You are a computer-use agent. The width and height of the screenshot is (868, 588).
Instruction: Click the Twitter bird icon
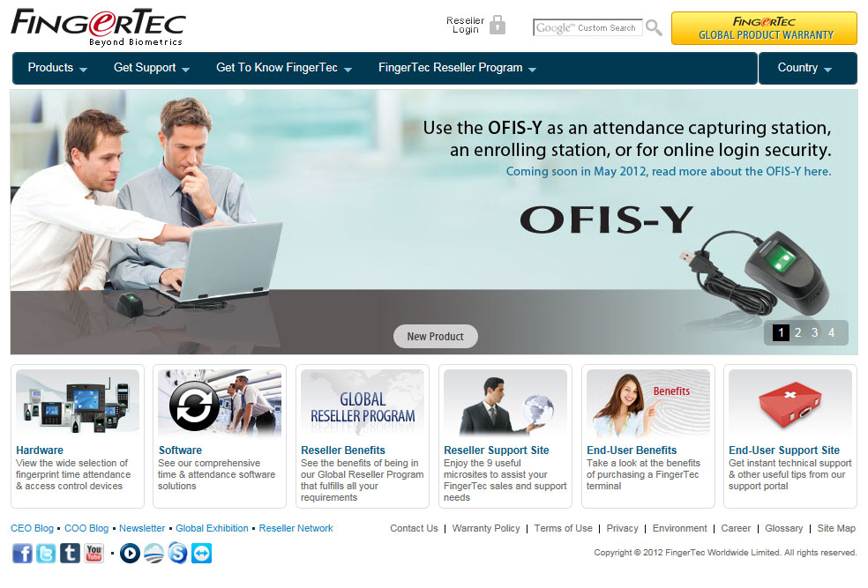click(x=46, y=554)
